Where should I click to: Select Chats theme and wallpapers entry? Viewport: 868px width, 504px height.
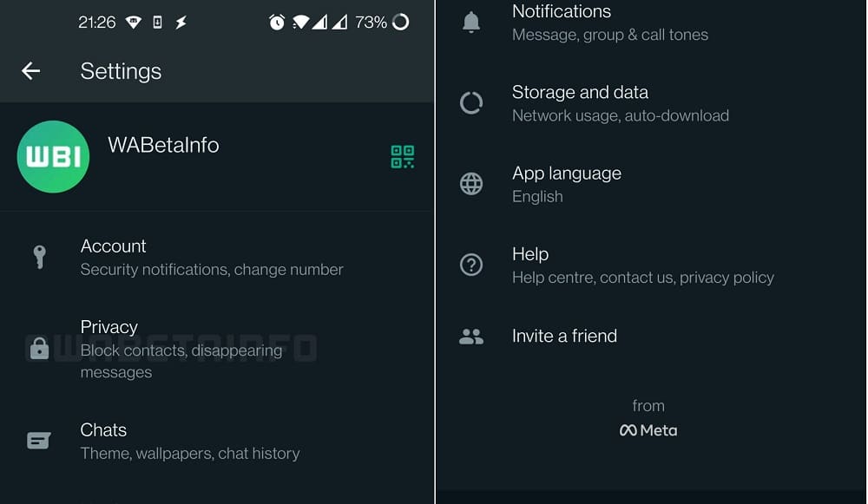217,441
